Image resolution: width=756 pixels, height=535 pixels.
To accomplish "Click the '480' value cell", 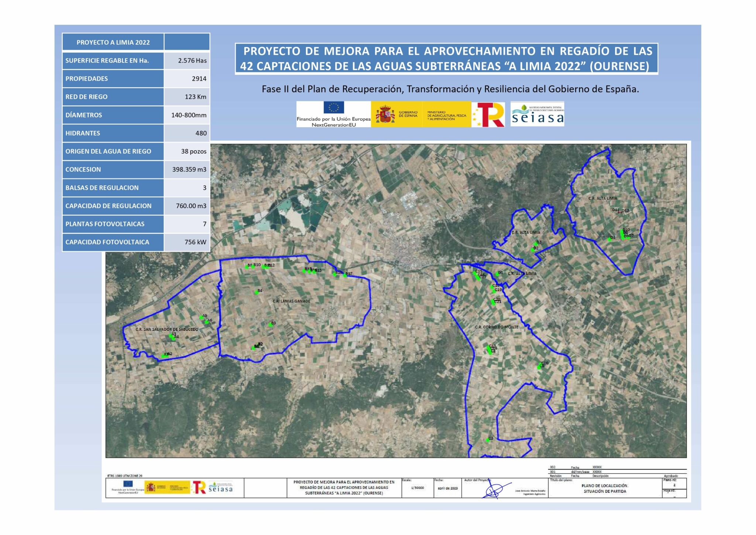I will point(187,133).
